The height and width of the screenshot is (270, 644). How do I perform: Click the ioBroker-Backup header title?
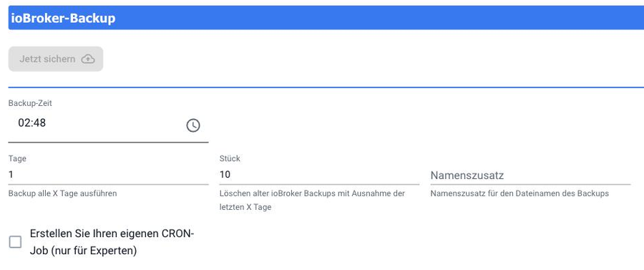[x=63, y=18]
